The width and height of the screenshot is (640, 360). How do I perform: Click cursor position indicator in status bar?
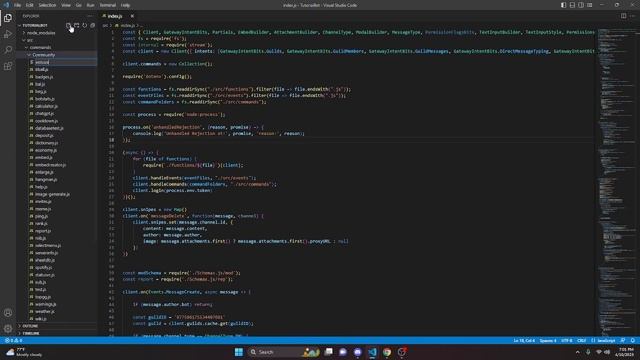pyautogui.click(x=524, y=340)
